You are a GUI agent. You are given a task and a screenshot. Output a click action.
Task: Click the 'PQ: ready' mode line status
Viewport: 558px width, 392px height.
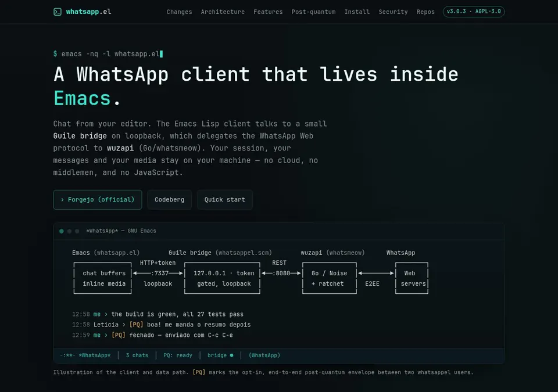pyautogui.click(x=178, y=355)
